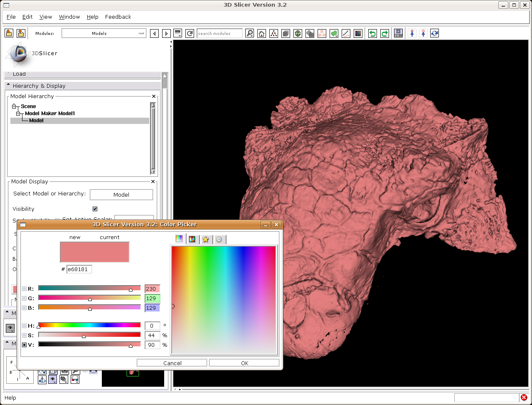Open the Edit menu
Image resolution: width=532 pixels, height=405 pixels.
point(27,17)
